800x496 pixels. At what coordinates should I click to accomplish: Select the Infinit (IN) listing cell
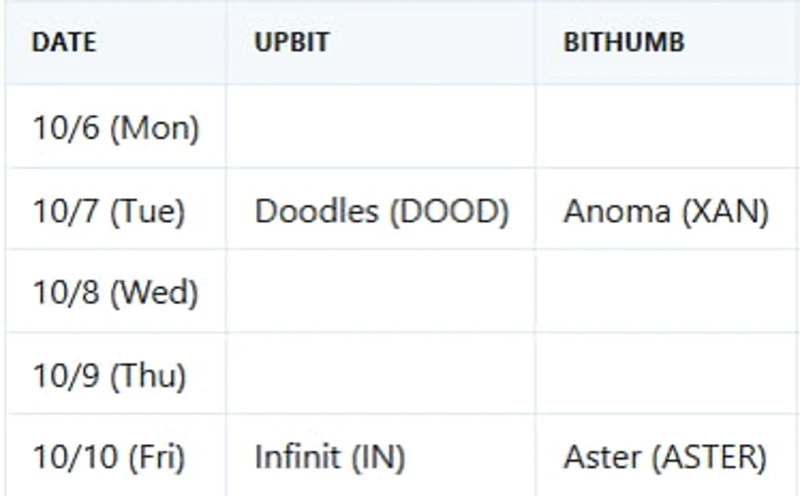[330, 458]
